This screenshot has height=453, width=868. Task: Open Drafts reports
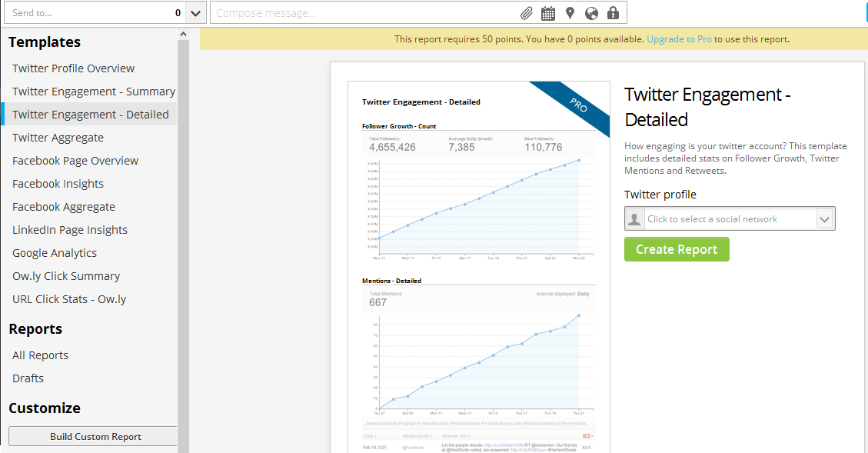(28, 378)
